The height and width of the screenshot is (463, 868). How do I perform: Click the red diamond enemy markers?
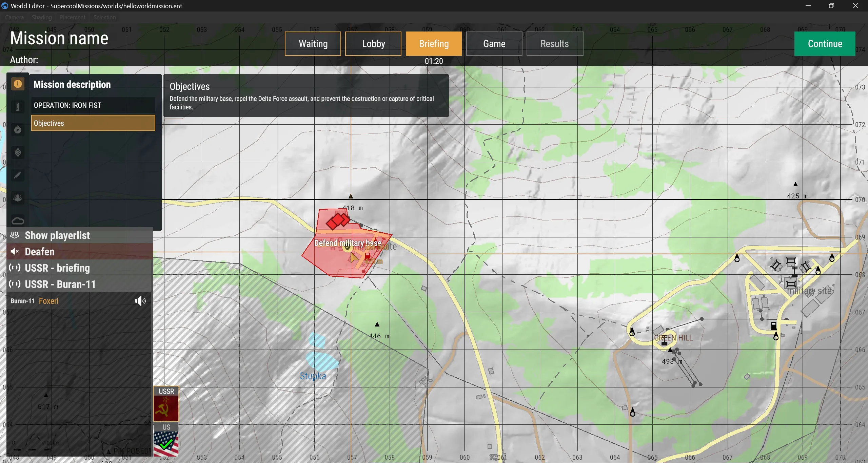[x=338, y=221]
